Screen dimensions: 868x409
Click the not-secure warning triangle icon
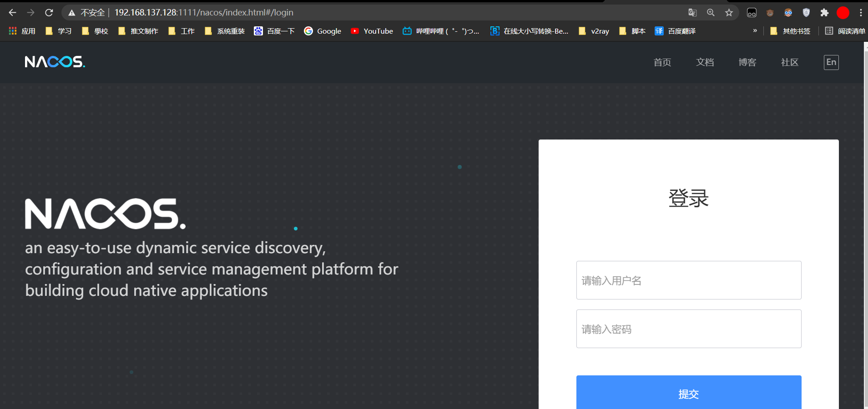71,13
